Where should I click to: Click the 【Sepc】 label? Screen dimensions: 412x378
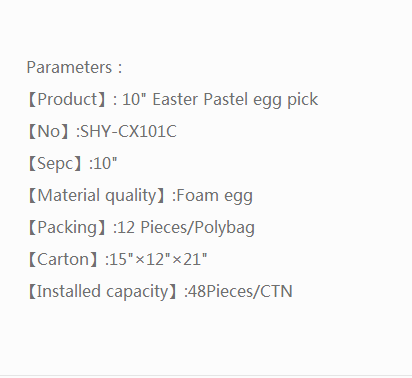[56, 164]
